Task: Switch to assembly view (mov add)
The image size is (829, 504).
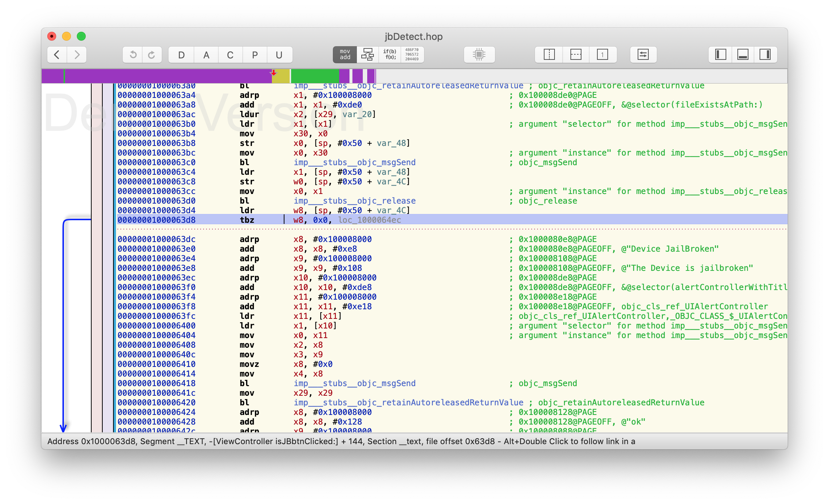Action: click(345, 55)
